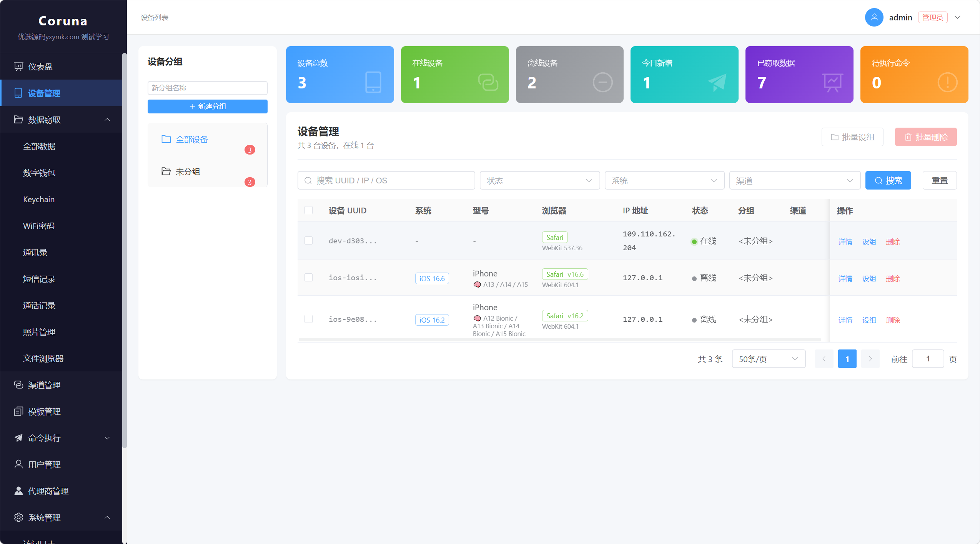This screenshot has width=980, height=544.
Task: Click the warning icon on 待执行命令 card
Action: click(x=947, y=82)
